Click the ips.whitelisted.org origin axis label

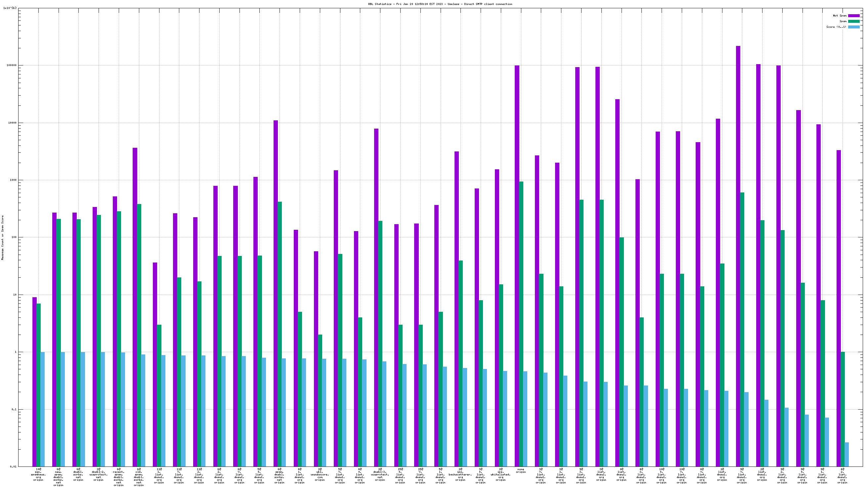tap(500, 474)
